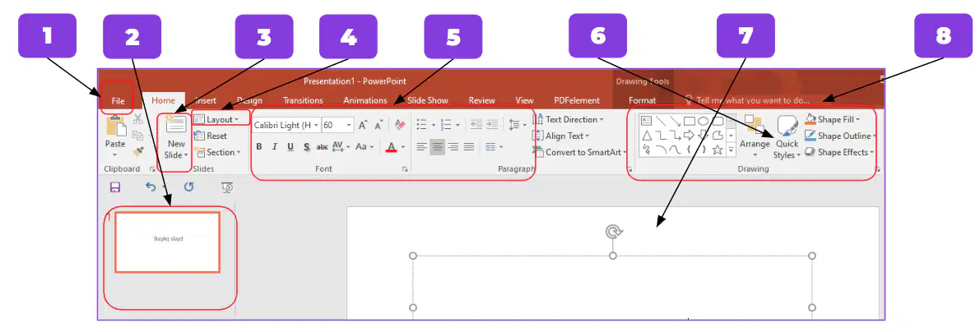
Task: Align text left
Action: 422,147
